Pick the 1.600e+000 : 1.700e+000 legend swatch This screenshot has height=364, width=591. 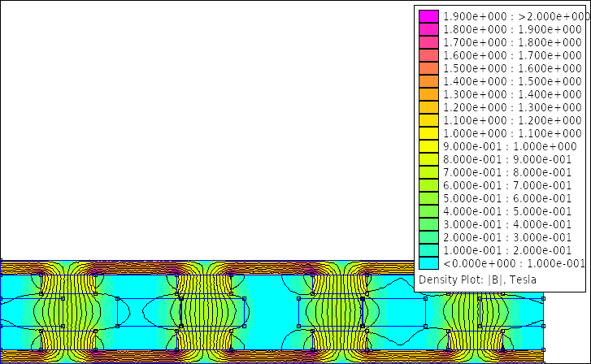click(428, 55)
